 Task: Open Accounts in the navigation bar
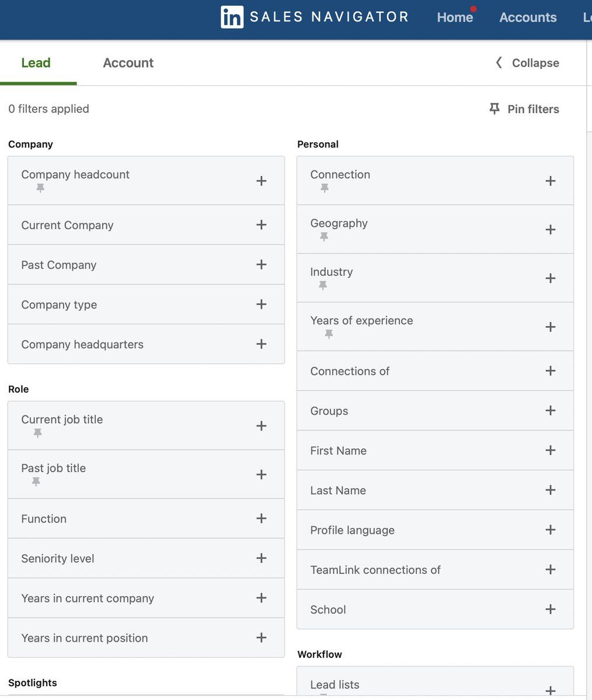(x=528, y=17)
